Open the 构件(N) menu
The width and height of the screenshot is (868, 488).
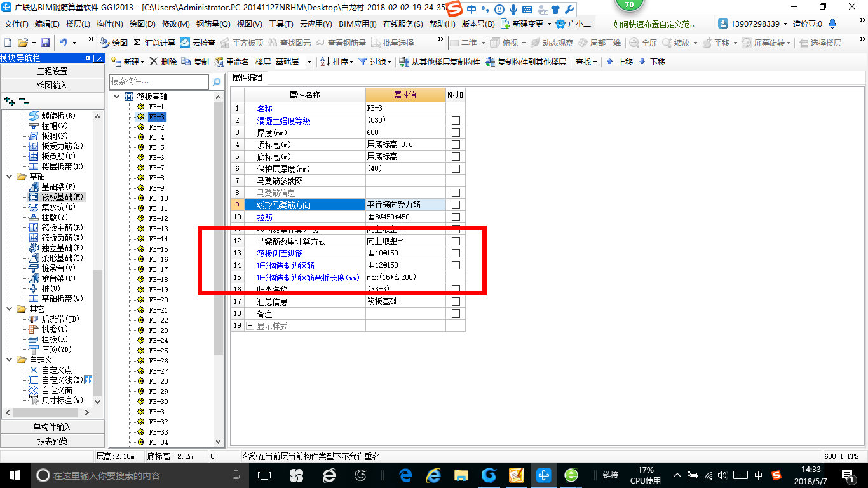(110, 24)
